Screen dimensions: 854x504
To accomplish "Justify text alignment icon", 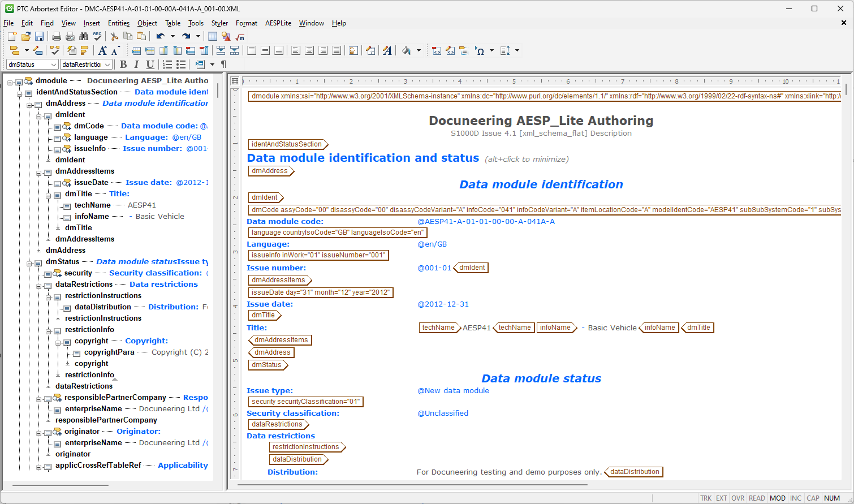I will coord(337,50).
